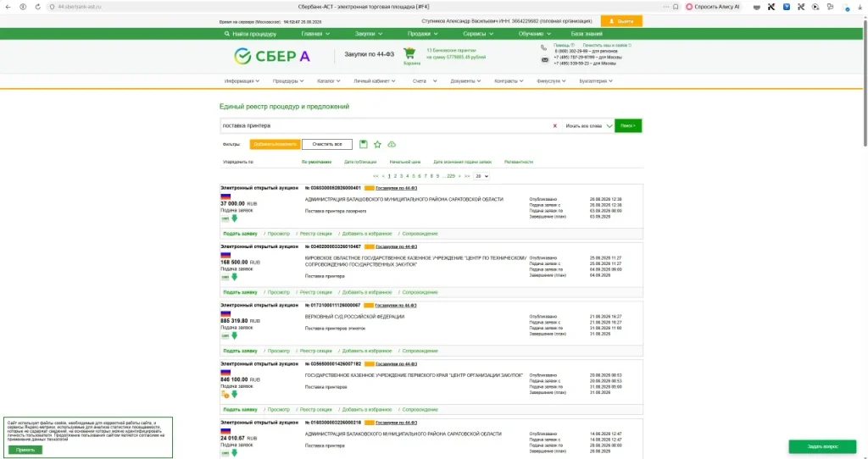Click the orange badge beside № 0173100011126000067
Image resolution: width=868 pixels, height=459 pixels.
[x=370, y=305]
